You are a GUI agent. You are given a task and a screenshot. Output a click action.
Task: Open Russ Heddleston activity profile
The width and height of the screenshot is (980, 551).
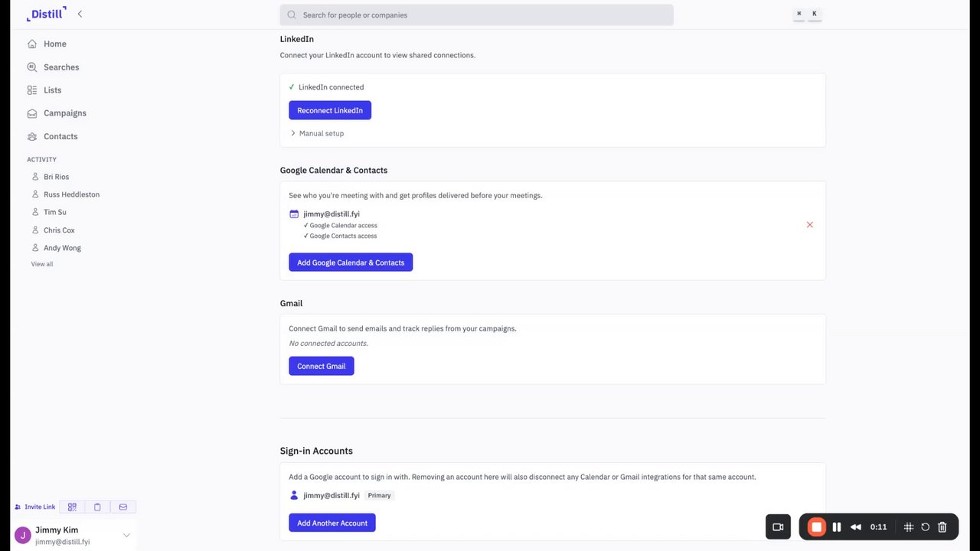(71, 194)
